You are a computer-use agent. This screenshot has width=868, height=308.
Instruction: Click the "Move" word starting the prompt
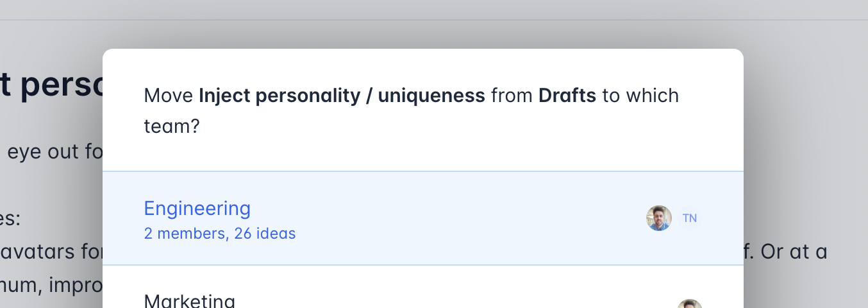tap(168, 96)
